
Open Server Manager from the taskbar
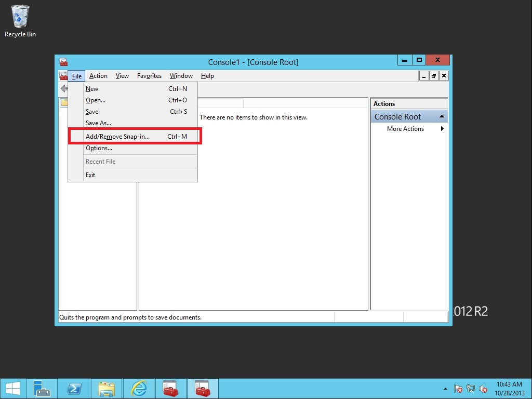point(42,388)
